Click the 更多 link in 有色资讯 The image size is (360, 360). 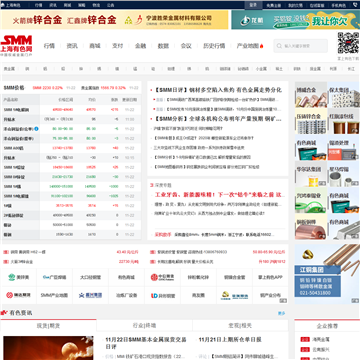point(282,313)
